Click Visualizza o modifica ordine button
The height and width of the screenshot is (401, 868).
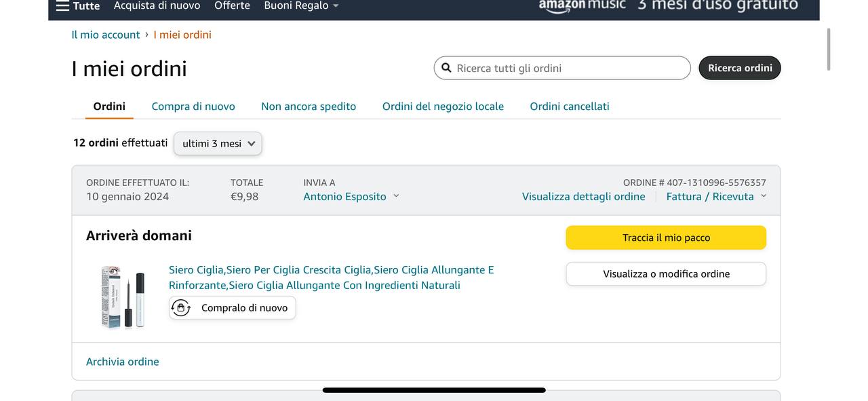coord(666,274)
